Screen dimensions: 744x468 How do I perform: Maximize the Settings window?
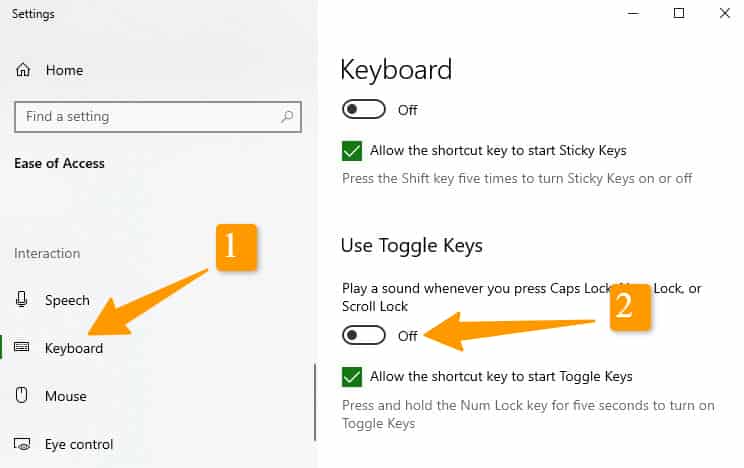click(679, 13)
